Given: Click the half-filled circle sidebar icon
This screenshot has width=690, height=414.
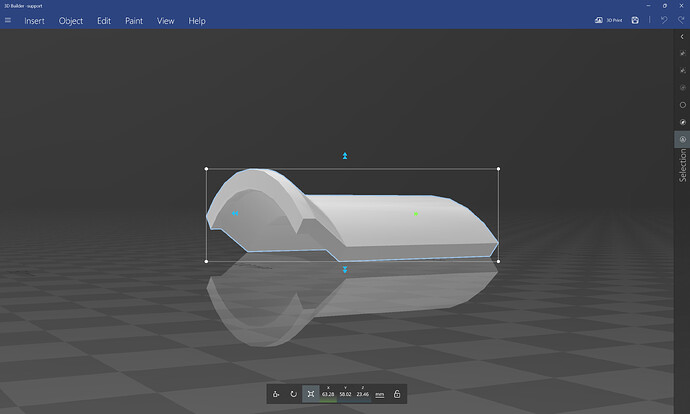Looking at the screenshot, I should tap(683, 122).
